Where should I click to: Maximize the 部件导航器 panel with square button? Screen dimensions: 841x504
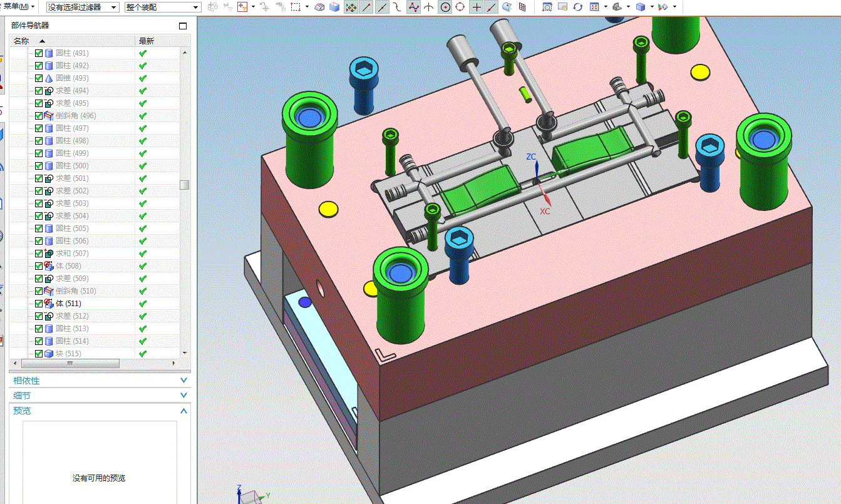[183, 26]
